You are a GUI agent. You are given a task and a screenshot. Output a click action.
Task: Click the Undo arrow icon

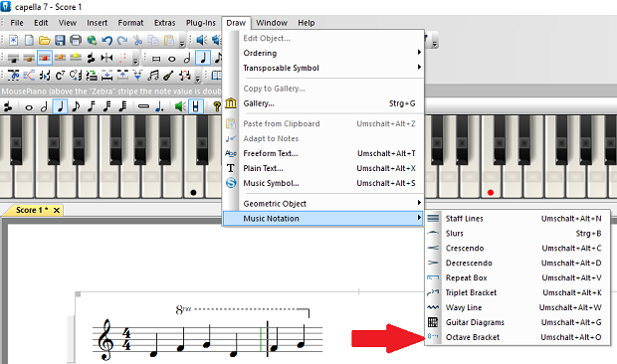(x=106, y=40)
